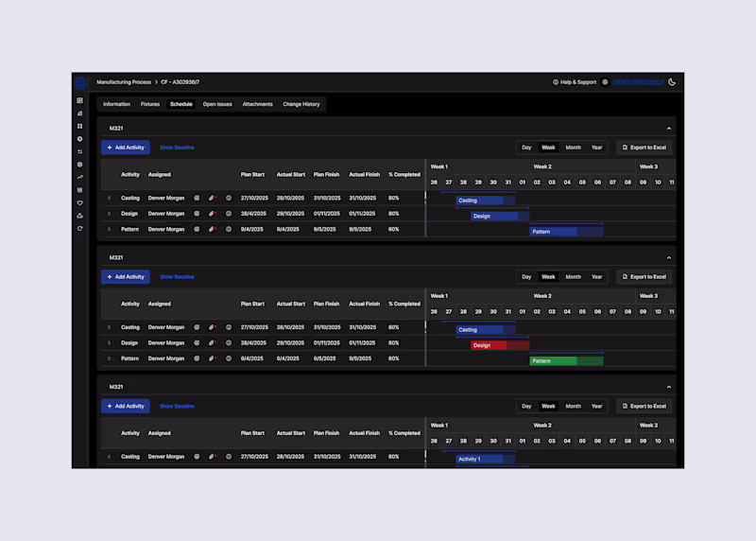Open the attachment paperclip in the bottom section's Casting row

211,457
